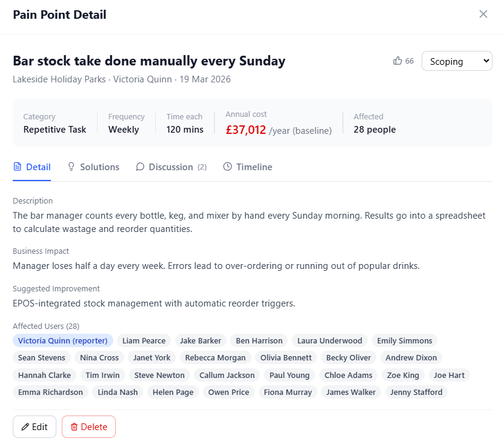This screenshot has height=447, width=504.
Task: Select Jenny Stafford under Affected Users
Action: (416, 392)
